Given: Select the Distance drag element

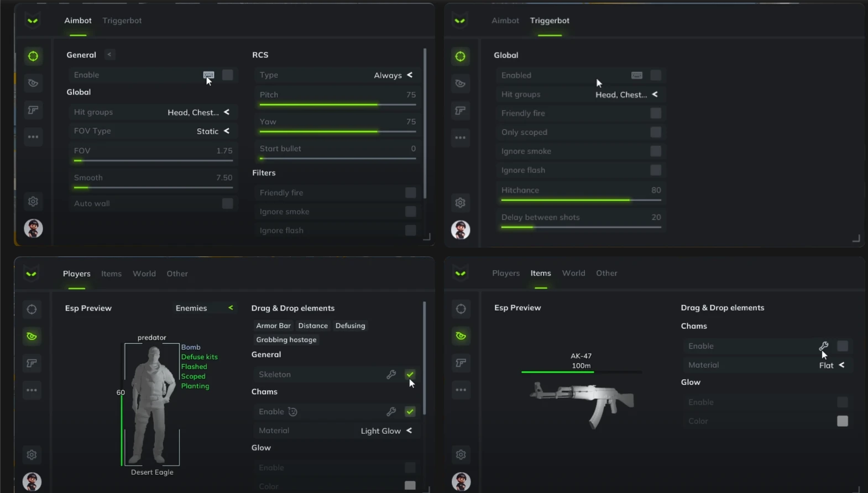Looking at the screenshot, I should pos(313,326).
